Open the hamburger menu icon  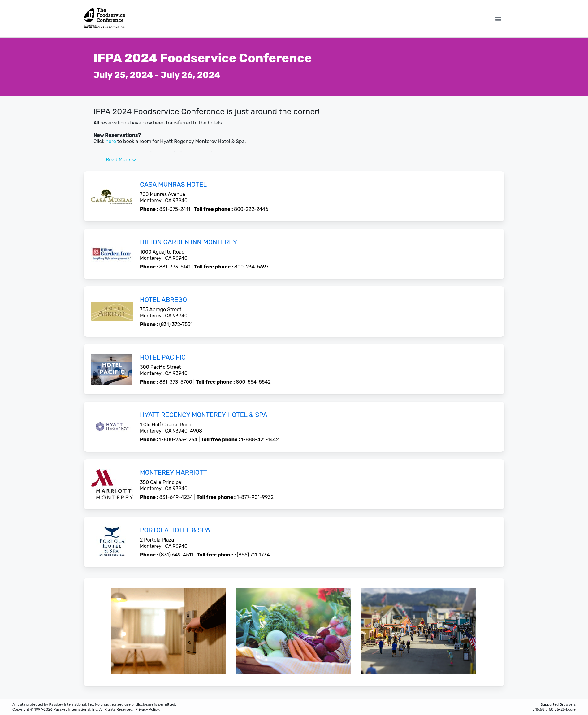pos(498,19)
